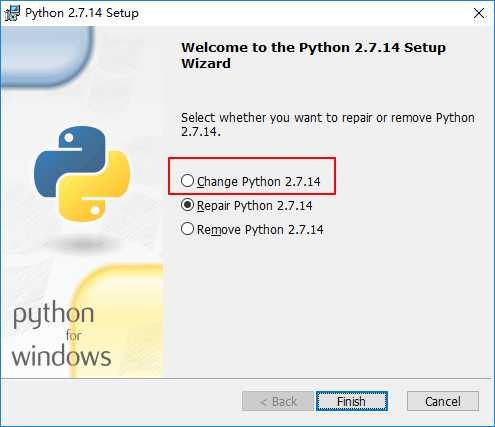Click the 'Remove Python 2.7.14' label text

(260, 230)
